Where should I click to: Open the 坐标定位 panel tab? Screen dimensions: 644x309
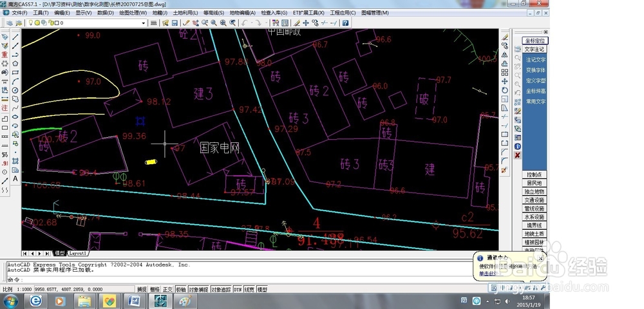(x=535, y=41)
